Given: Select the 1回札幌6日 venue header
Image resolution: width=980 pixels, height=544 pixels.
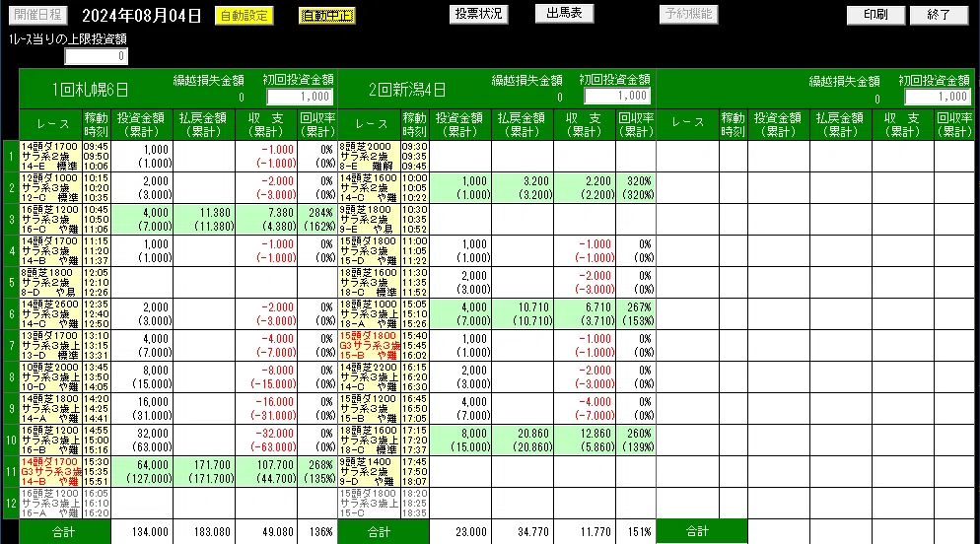Looking at the screenshot, I should click(x=91, y=90).
